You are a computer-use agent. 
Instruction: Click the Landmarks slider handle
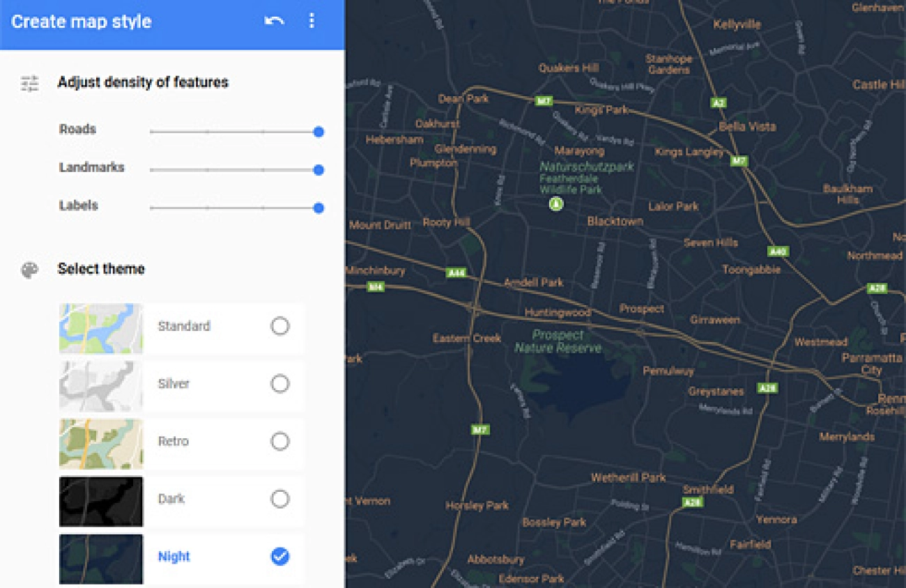coord(318,169)
